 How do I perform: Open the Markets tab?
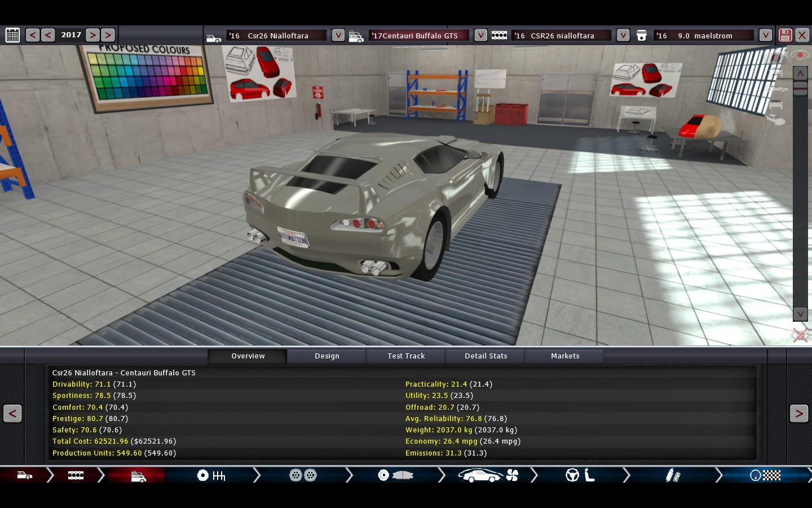pos(565,356)
